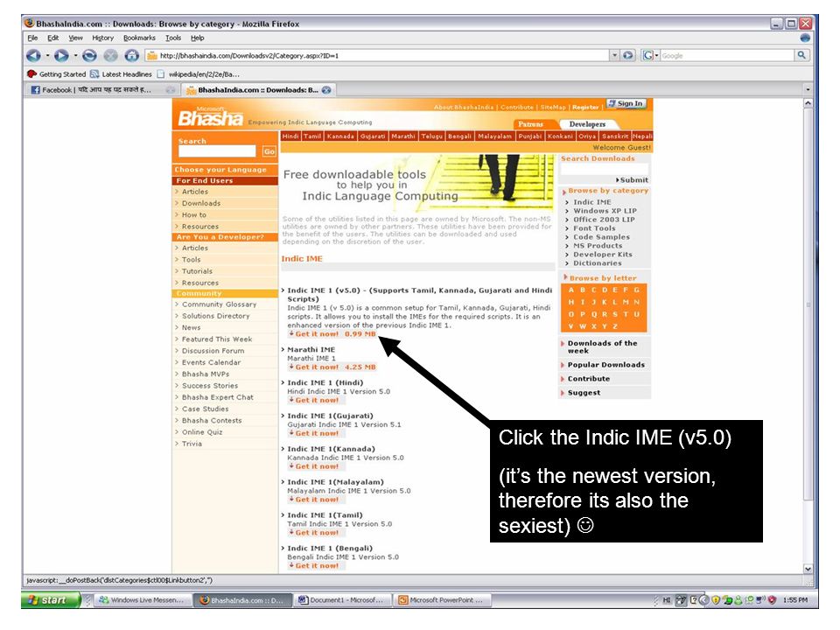Viewport: 840px width, 630px height.
Task: Open the Suggest link in right sidebar
Action: (x=584, y=392)
